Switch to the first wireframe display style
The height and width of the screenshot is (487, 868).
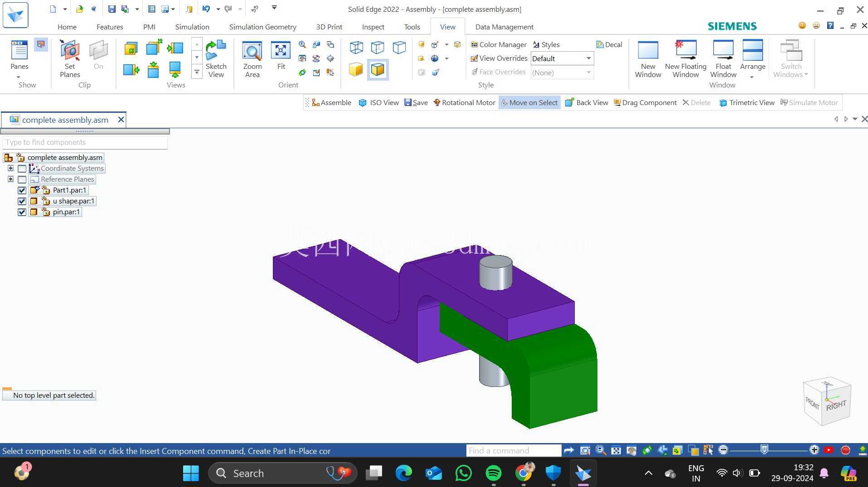pyautogui.click(x=356, y=47)
